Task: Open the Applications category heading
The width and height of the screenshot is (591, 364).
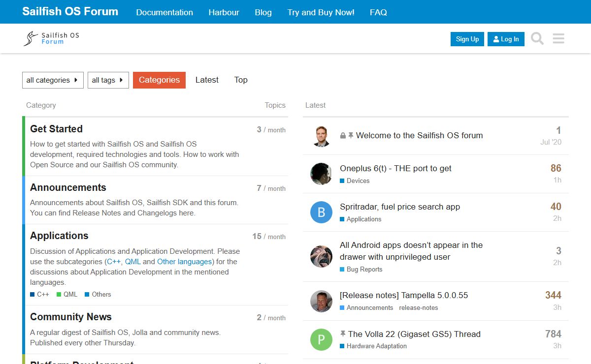Action: (x=59, y=236)
